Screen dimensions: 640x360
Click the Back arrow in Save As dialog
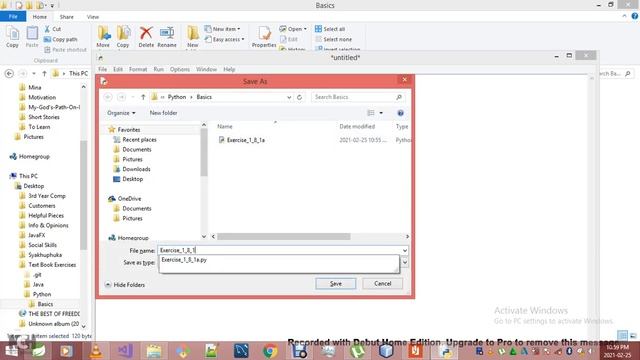coord(108,97)
